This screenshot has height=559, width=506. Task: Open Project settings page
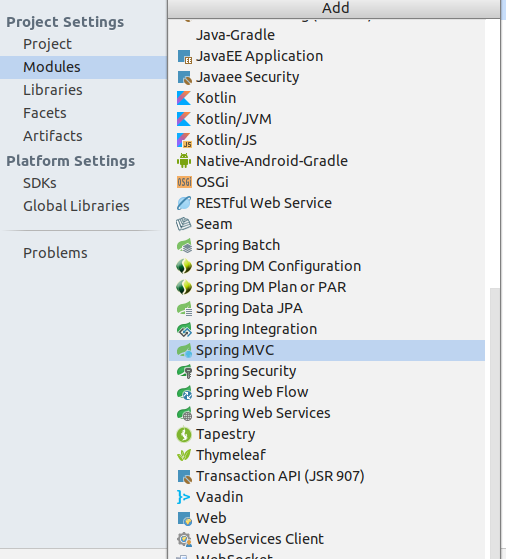point(47,44)
